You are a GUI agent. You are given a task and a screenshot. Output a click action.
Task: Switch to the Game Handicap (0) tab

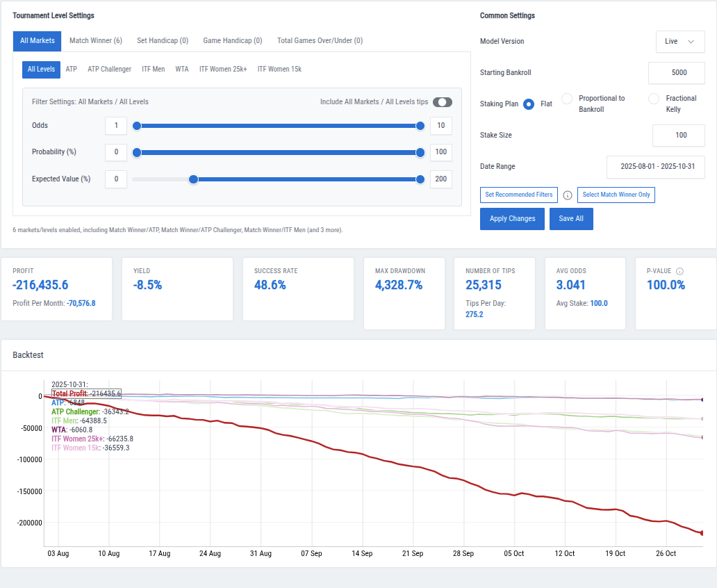(232, 40)
